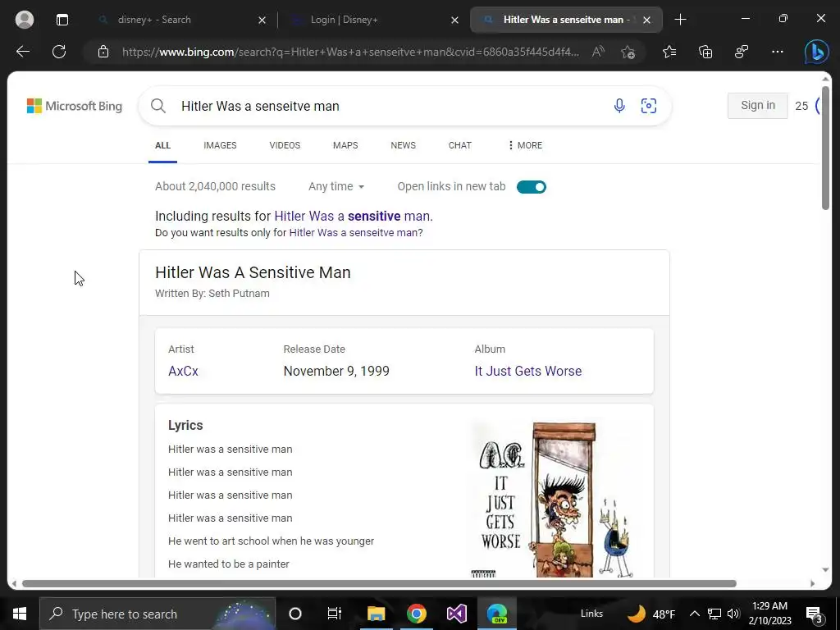Expand the Any time filter dropdown

click(336, 186)
